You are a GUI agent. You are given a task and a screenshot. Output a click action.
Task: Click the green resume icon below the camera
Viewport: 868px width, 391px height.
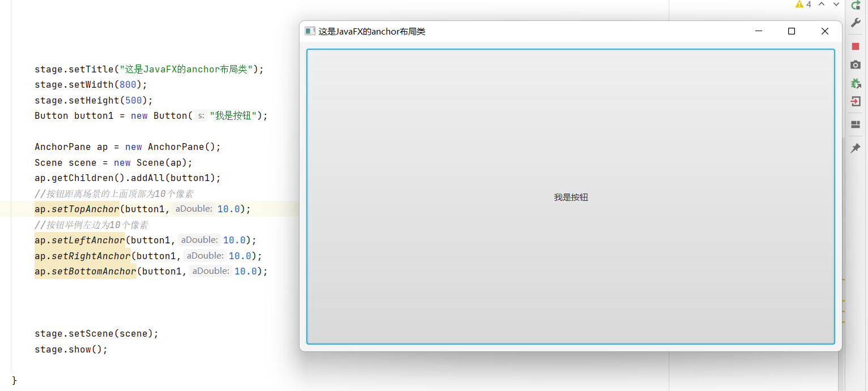[856, 83]
